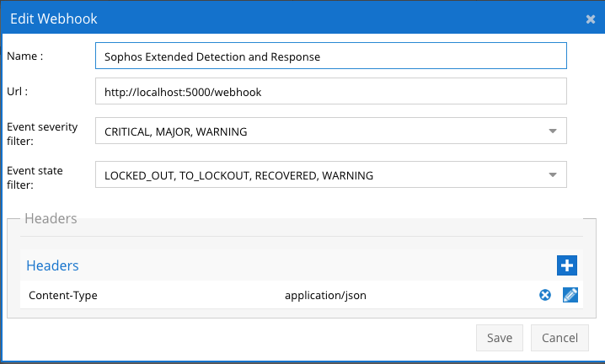
Task: Cancel editing the webhook
Action: [x=559, y=338]
